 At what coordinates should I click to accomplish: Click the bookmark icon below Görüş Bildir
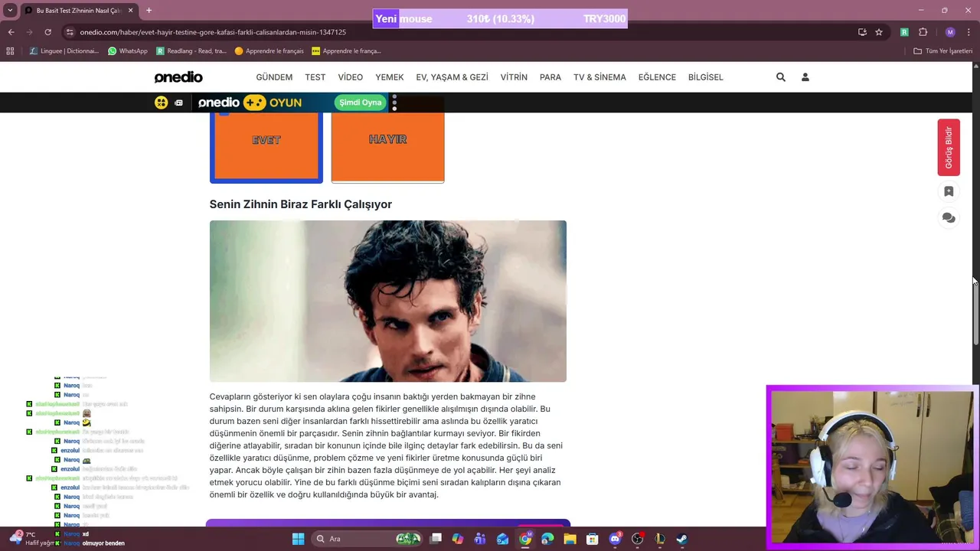tap(949, 191)
